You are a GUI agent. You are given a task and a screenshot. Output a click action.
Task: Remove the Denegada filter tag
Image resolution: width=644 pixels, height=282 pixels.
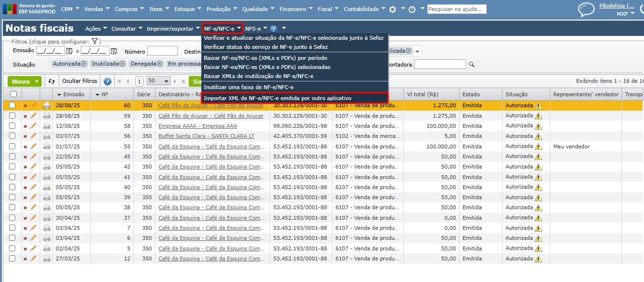tap(159, 64)
